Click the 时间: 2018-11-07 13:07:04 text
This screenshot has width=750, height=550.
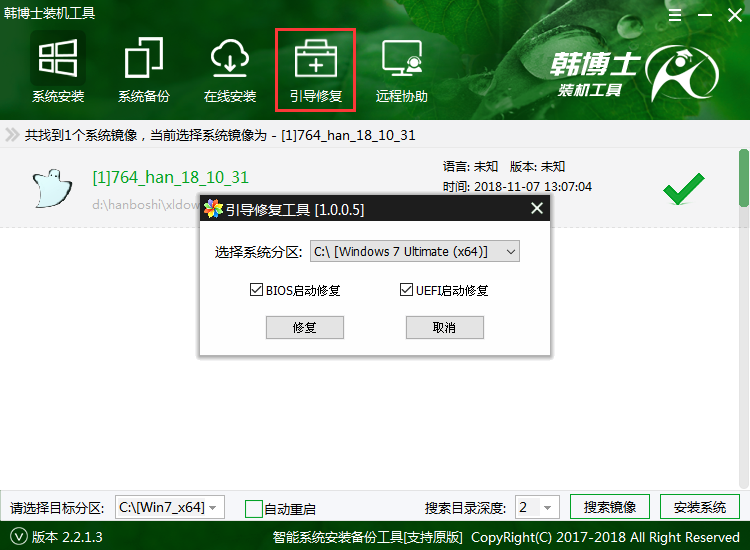pyautogui.click(x=517, y=187)
